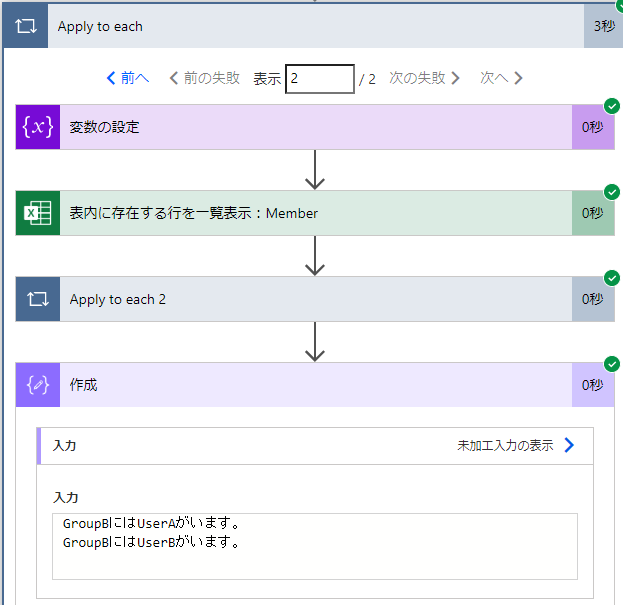The image size is (623, 605).
Task: Click success checkmark on 作成
Action: coord(612,364)
